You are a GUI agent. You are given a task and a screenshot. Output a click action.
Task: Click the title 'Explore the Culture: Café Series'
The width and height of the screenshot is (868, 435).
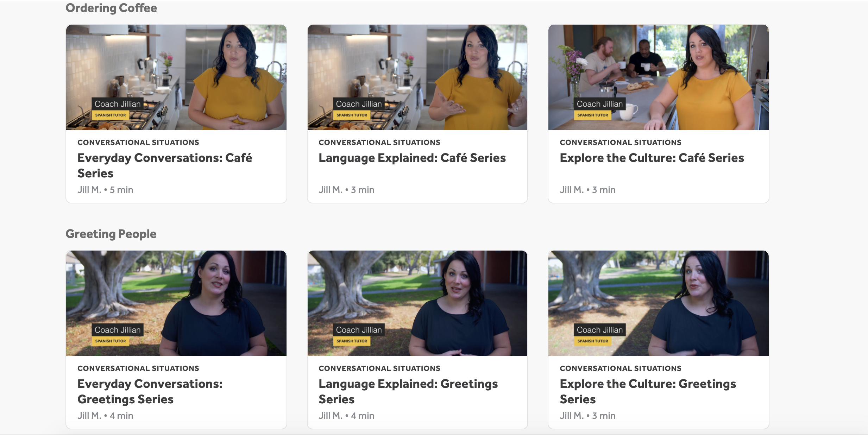[x=652, y=158]
